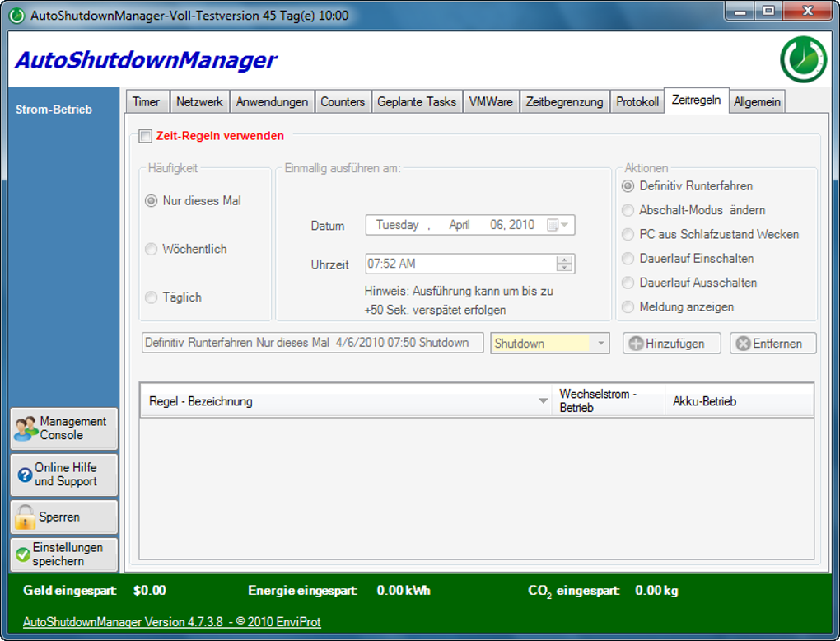The image size is (840, 641).
Task: Open the Shutdown action combo box
Action: point(600,343)
